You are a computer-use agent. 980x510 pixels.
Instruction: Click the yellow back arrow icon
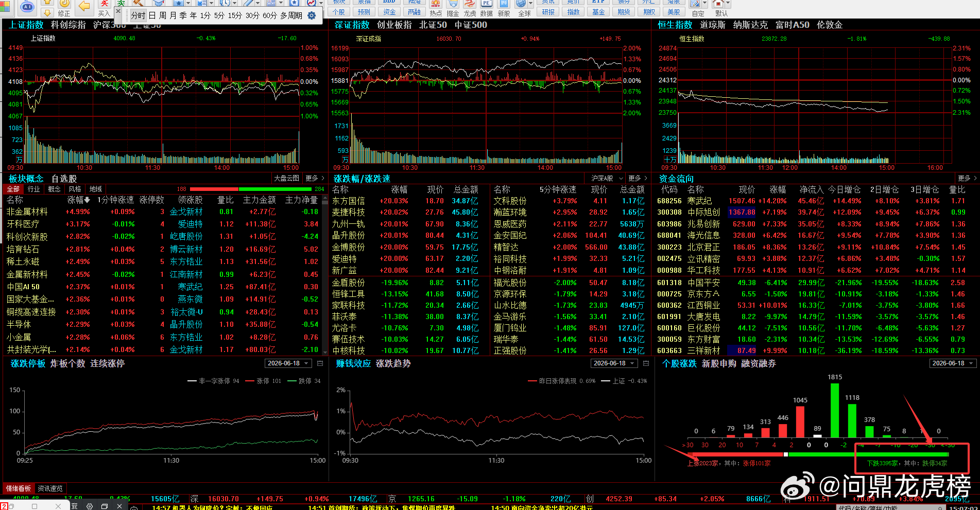(84, 7)
